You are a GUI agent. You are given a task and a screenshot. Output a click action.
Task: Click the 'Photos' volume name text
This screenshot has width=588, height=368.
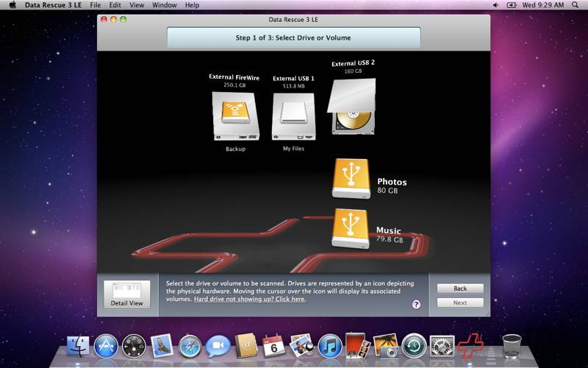click(x=392, y=182)
